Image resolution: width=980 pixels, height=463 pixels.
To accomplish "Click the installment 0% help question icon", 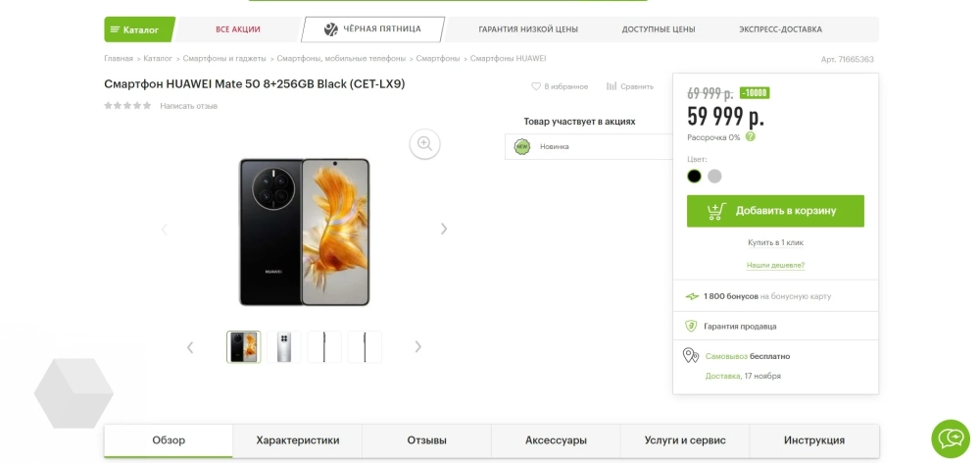I will pyautogui.click(x=751, y=136).
